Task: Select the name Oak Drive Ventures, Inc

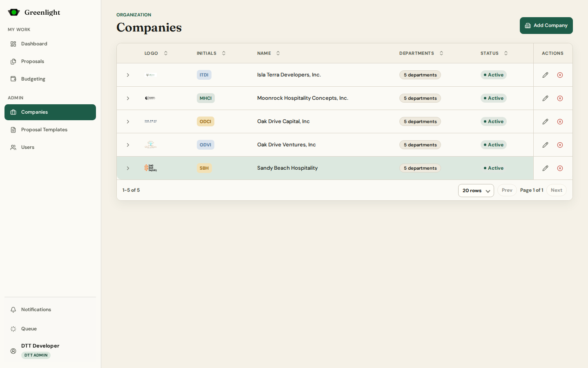Action: coord(287,145)
